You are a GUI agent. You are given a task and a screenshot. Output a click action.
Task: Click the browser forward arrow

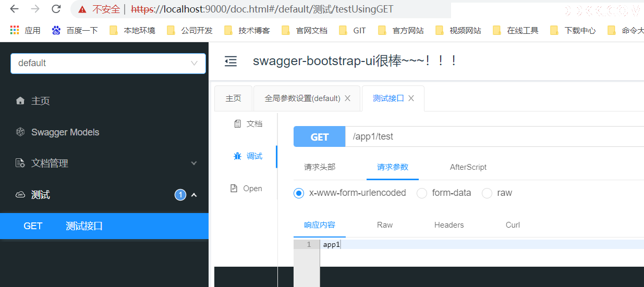(35, 9)
